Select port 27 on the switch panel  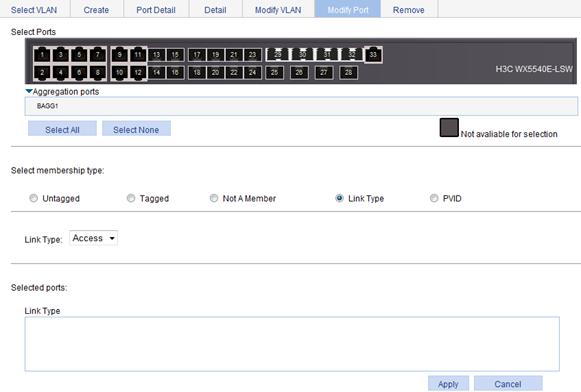pyautogui.click(x=324, y=73)
